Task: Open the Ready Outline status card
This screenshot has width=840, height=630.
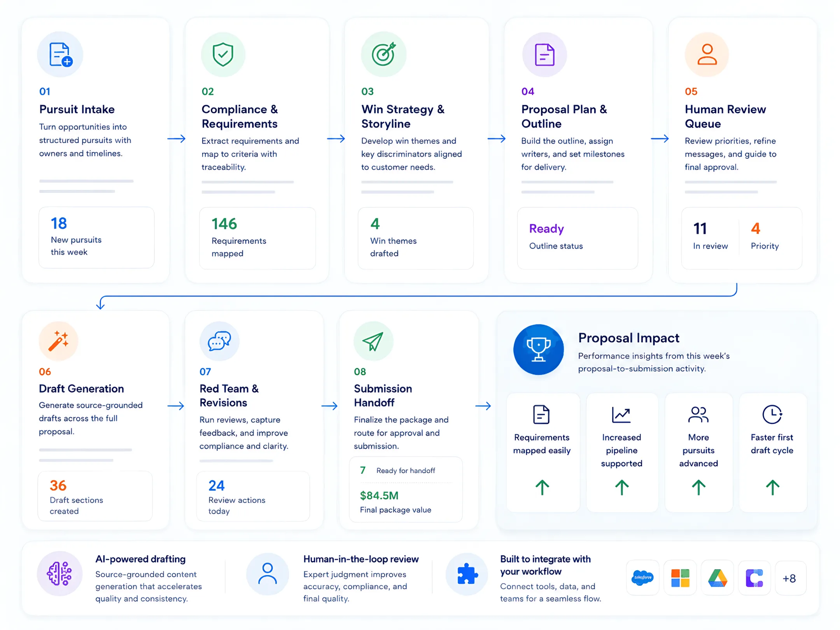Action: [x=577, y=238]
